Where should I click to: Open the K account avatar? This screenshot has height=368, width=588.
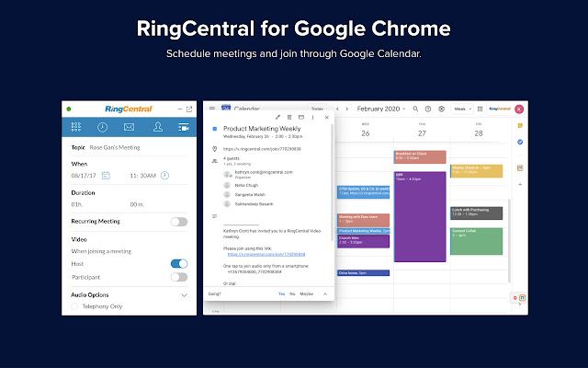point(519,109)
